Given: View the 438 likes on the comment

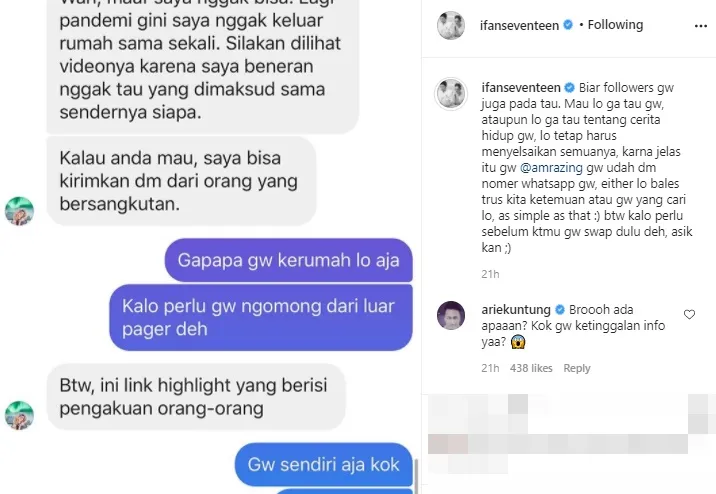Looking at the screenshot, I should pyautogui.click(x=531, y=368).
